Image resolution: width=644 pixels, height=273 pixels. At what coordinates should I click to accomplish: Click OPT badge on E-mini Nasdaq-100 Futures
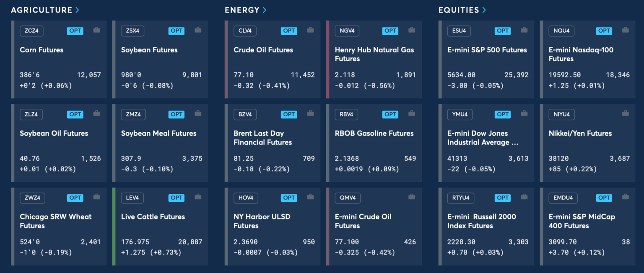coord(604,31)
